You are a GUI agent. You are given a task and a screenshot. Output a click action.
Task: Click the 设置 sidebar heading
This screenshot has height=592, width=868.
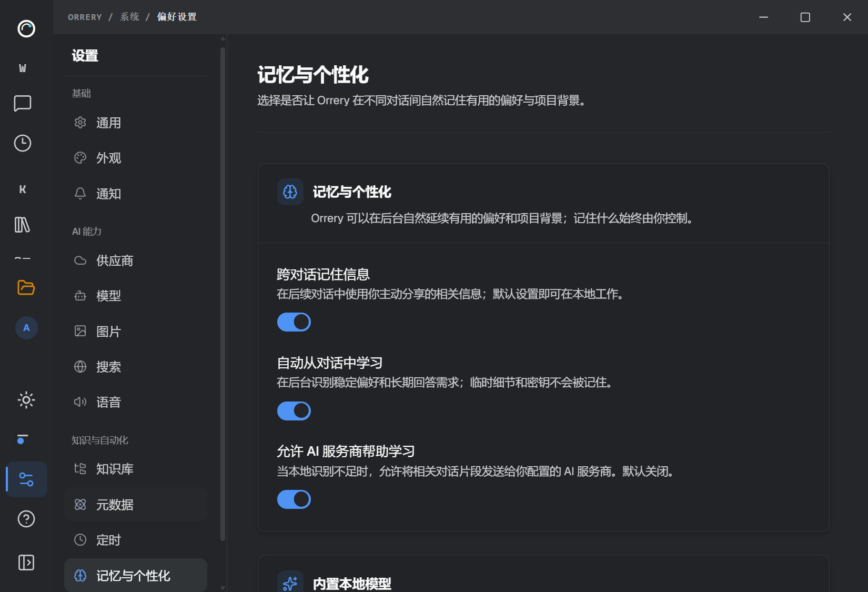85,55
